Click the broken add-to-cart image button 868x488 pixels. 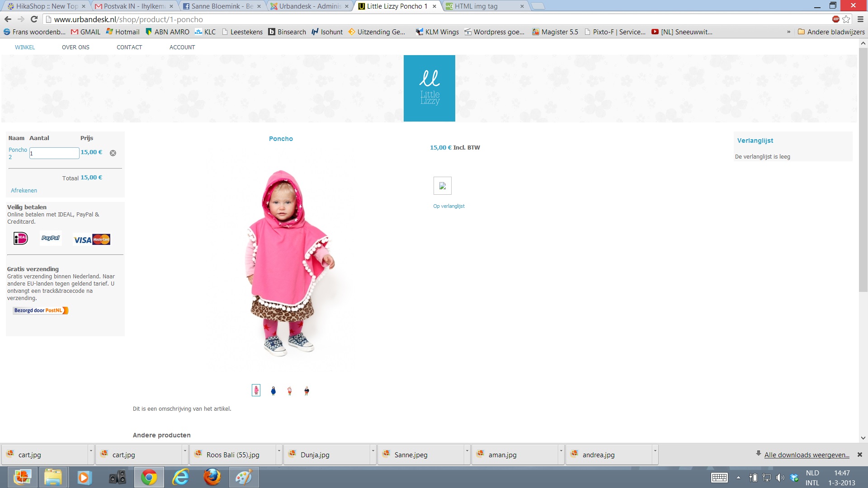442,186
